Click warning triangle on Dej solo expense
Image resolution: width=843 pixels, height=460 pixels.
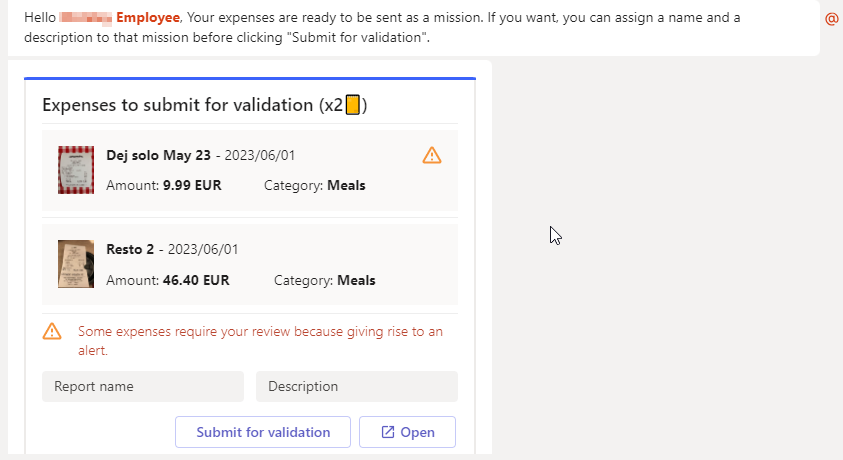tap(432, 155)
